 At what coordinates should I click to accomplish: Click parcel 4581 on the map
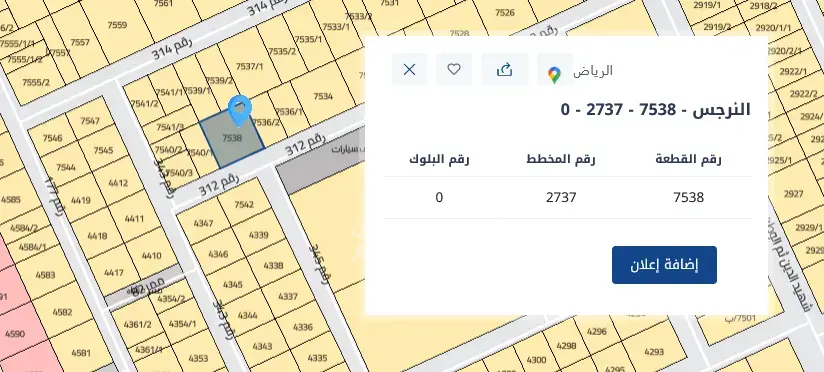[81, 353]
